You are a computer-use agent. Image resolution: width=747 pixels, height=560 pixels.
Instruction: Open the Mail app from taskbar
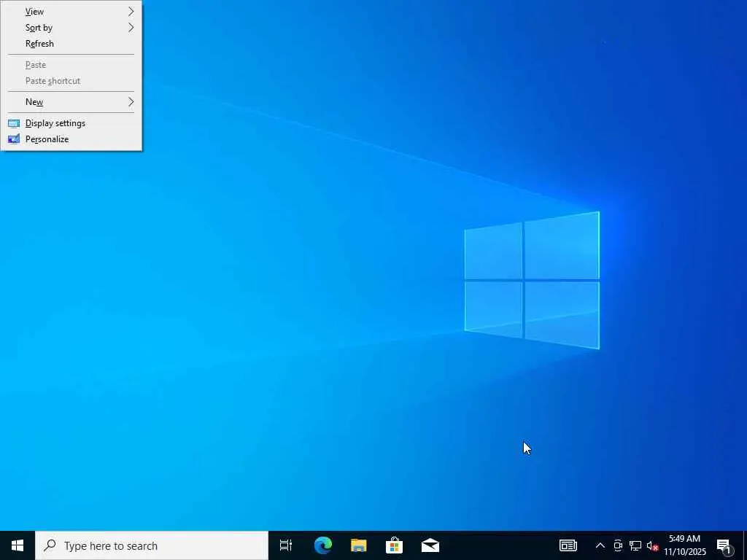tap(430, 545)
